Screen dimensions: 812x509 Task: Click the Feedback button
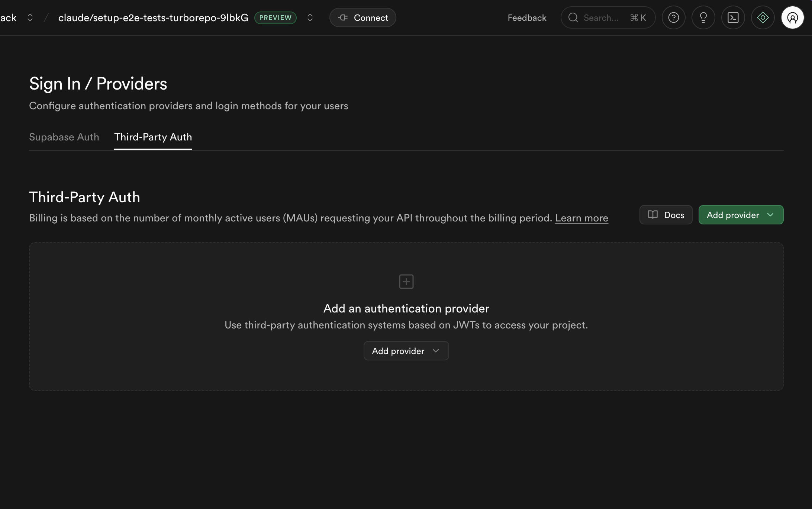pos(527,17)
